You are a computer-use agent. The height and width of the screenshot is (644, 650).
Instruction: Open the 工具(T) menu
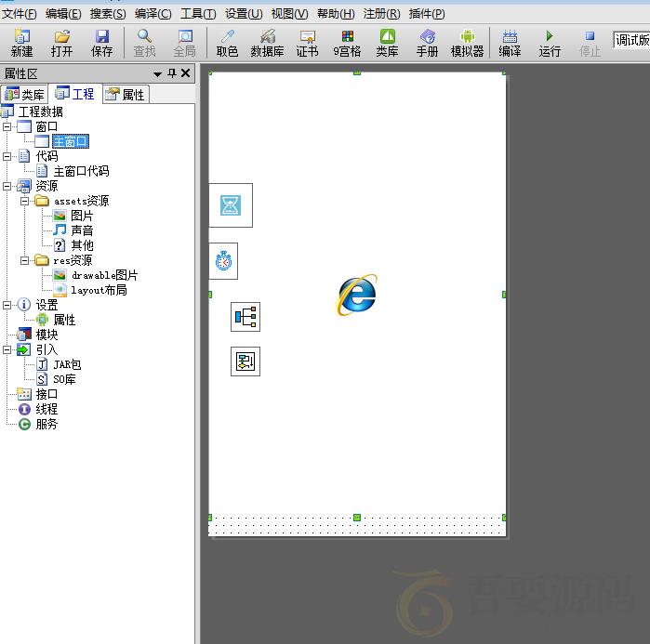198,14
